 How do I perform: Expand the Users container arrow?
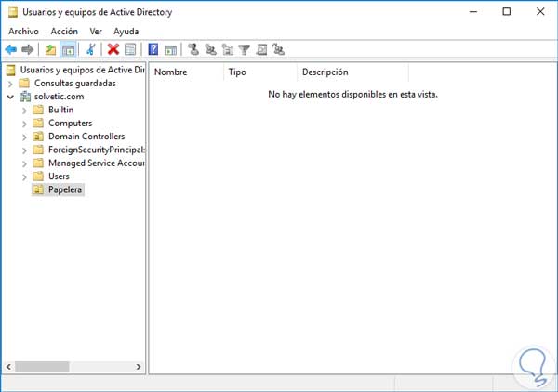point(24,177)
